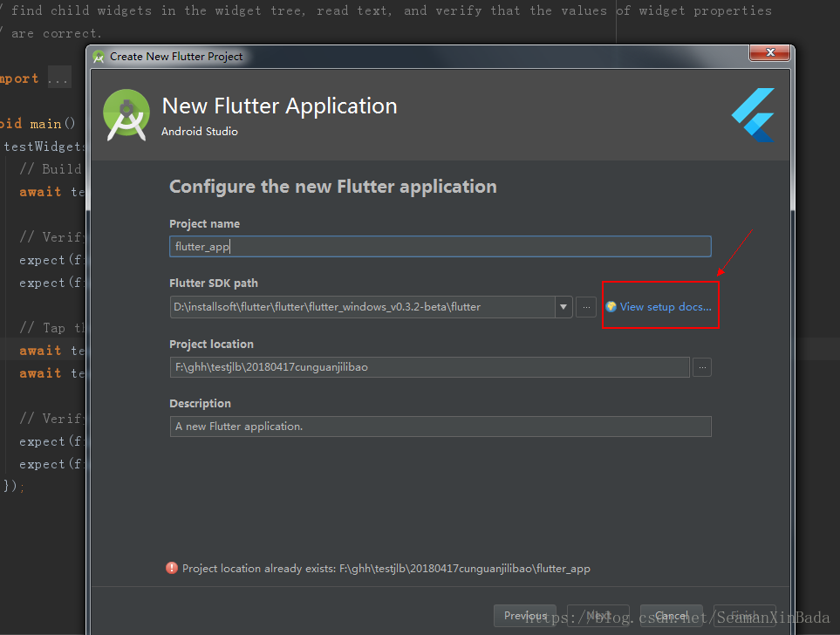Open the Flutter SDK path dropdown arrow
Viewport: 840px width, 635px height.
pos(563,307)
